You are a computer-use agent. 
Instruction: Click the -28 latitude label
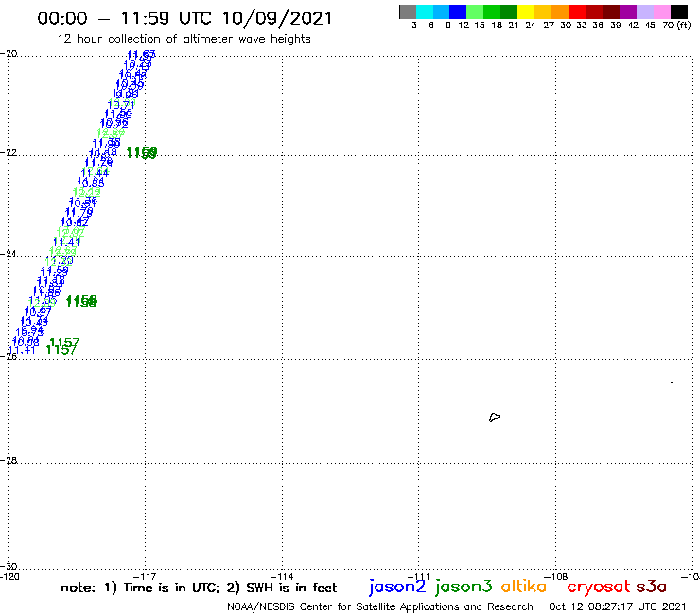pos(9,460)
